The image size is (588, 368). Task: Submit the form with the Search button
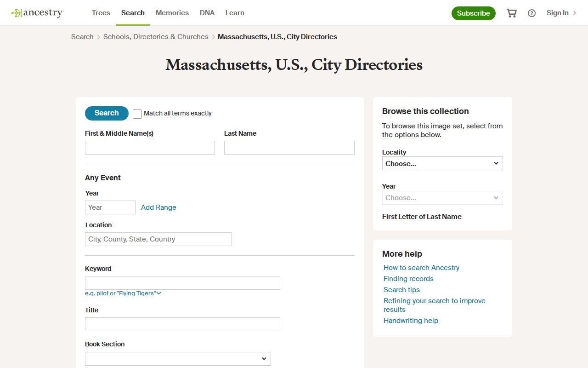tap(107, 113)
